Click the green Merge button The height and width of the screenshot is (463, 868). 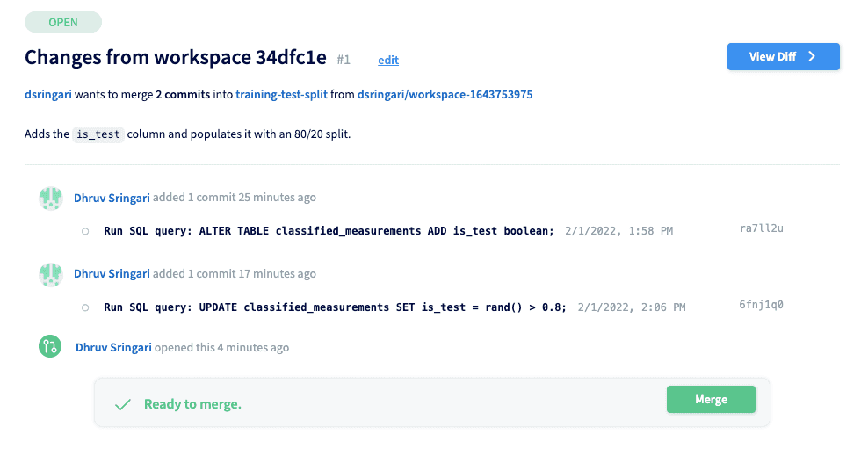pos(711,400)
